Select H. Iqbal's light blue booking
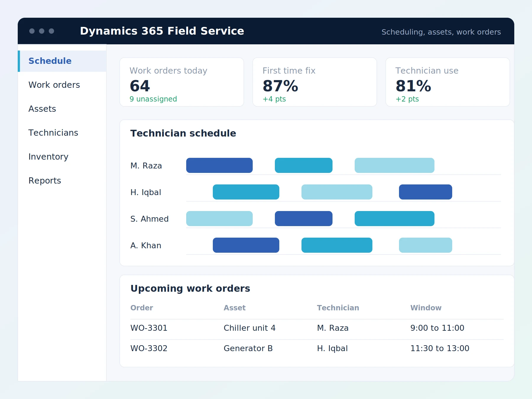532x399 pixels. [337, 192]
